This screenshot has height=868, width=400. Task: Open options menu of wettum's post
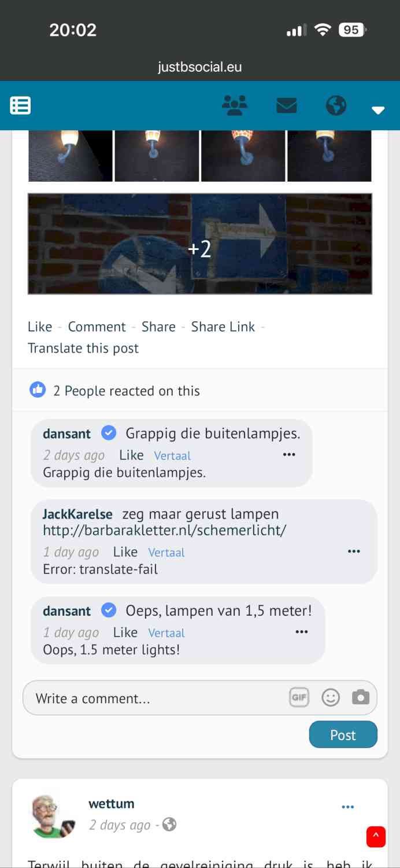click(x=347, y=807)
